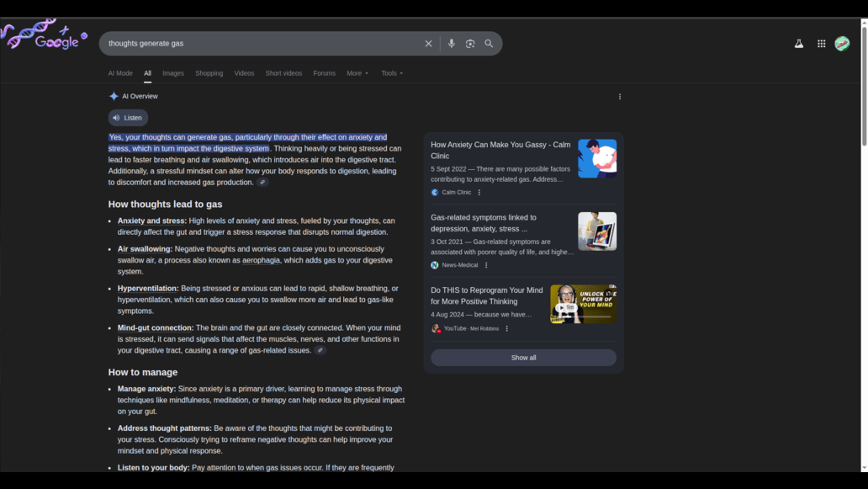Switch to the Images tab
This screenshot has height=489, width=868.
[173, 73]
